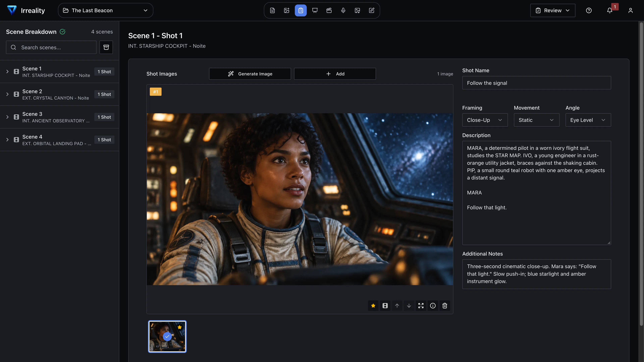Image resolution: width=644 pixels, height=362 pixels.
Task: Click the Add image button
Action: pos(335,74)
